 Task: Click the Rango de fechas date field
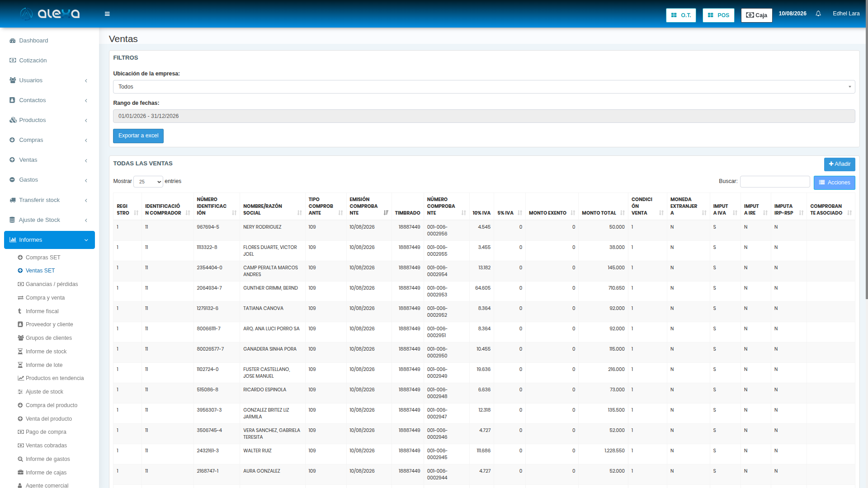click(484, 116)
